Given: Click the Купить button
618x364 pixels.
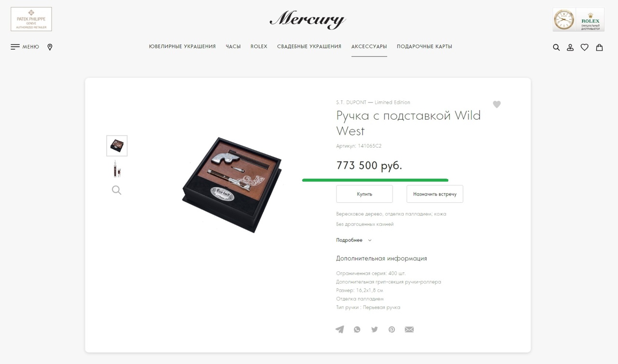Looking at the screenshot, I should (365, 194).
